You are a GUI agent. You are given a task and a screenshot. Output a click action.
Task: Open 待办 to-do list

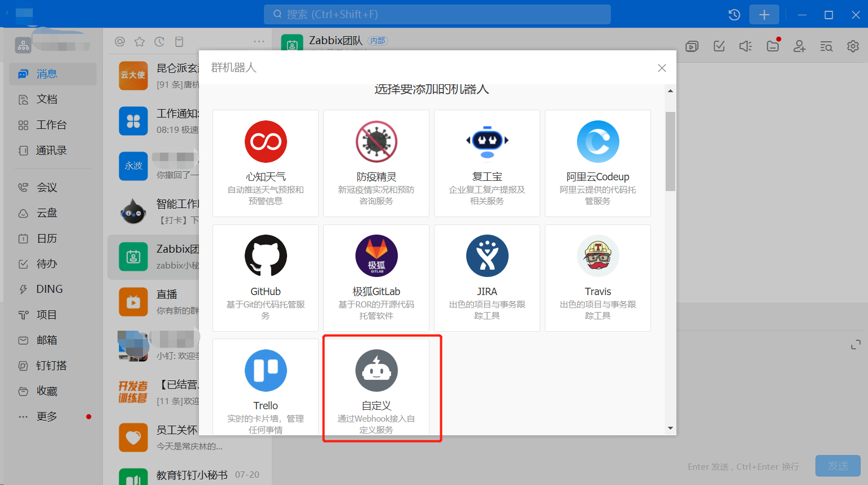point(53,263)
